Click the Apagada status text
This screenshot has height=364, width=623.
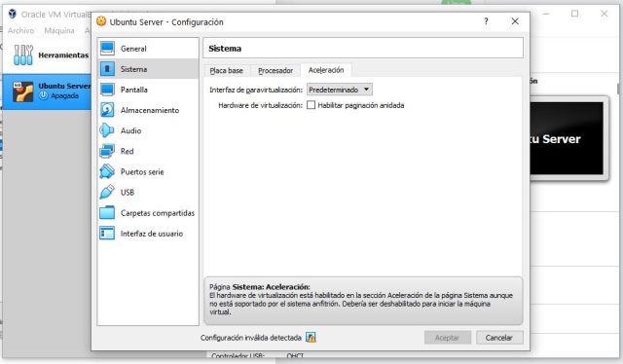point(64,95)
